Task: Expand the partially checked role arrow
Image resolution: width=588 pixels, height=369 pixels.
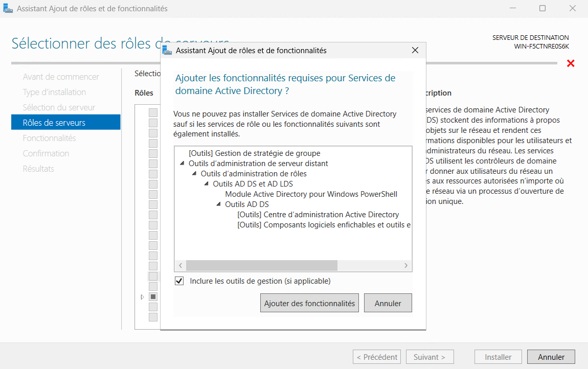Action: 142,296
